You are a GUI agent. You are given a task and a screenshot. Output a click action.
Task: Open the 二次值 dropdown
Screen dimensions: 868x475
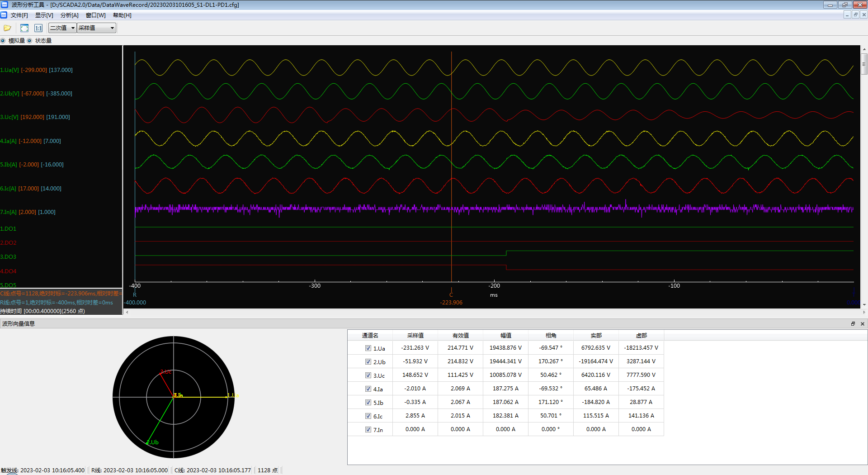tap(62, 28)
